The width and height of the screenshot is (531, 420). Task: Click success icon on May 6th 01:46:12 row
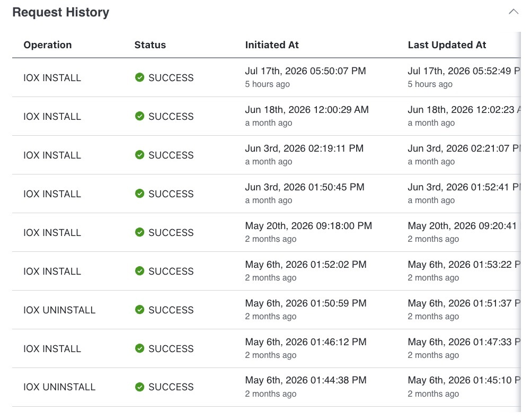click(x=139, y=348)
